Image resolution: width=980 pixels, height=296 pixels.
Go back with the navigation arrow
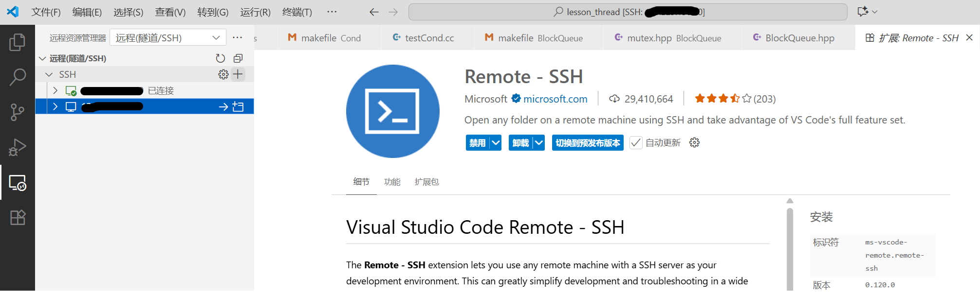click(x=374, y=12)
